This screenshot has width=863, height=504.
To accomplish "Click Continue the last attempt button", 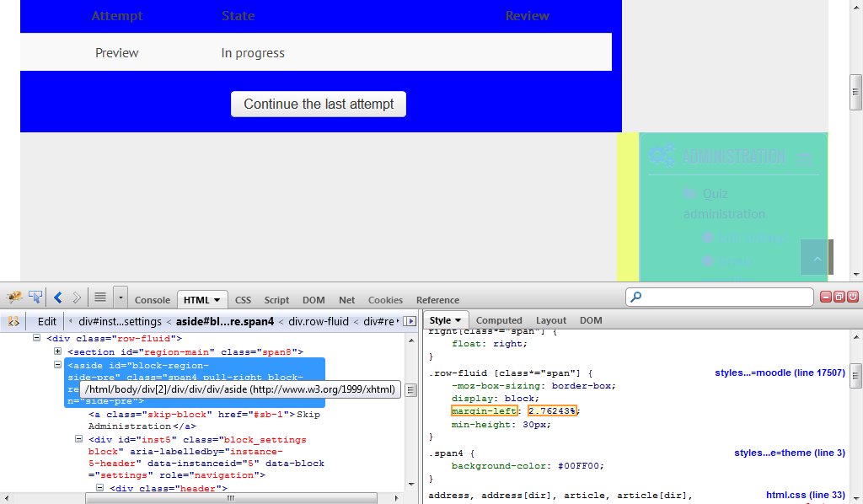I will (318, 104).
